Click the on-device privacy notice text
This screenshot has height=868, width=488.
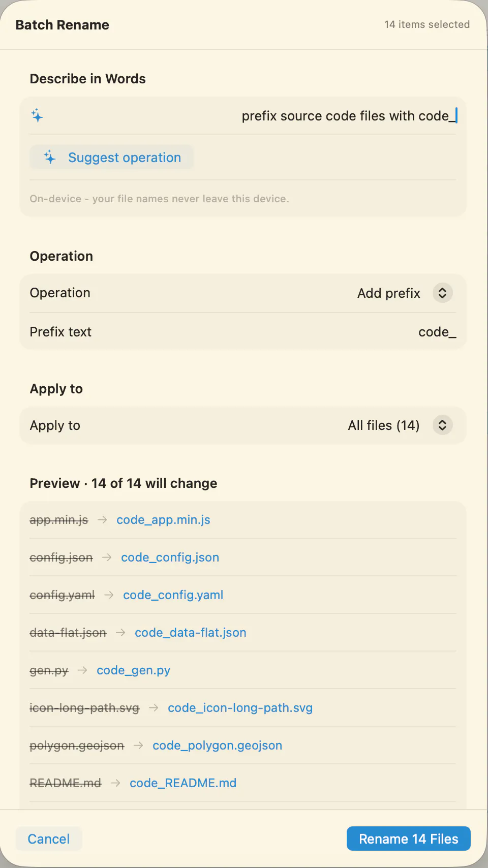159,199
